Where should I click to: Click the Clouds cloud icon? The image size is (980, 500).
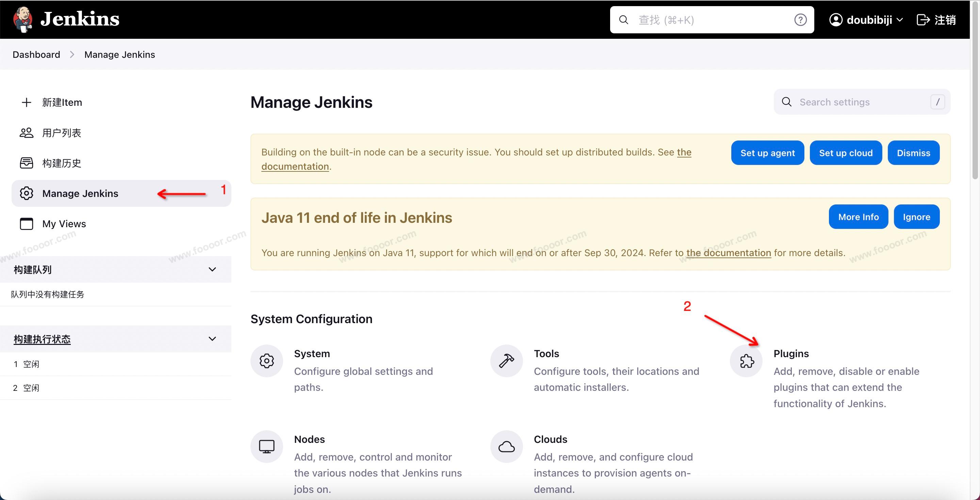pyautogui.click(x=506, y=446)
